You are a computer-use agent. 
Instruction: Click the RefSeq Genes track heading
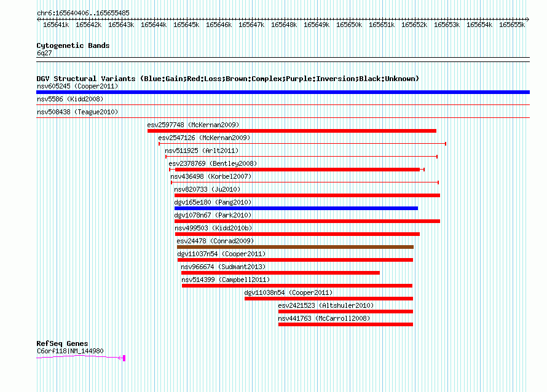(x=62, y=343)
